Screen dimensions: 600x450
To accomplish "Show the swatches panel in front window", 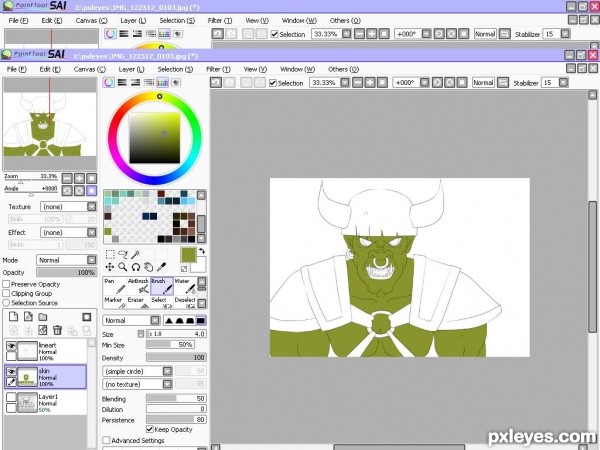I will [163, 82].
